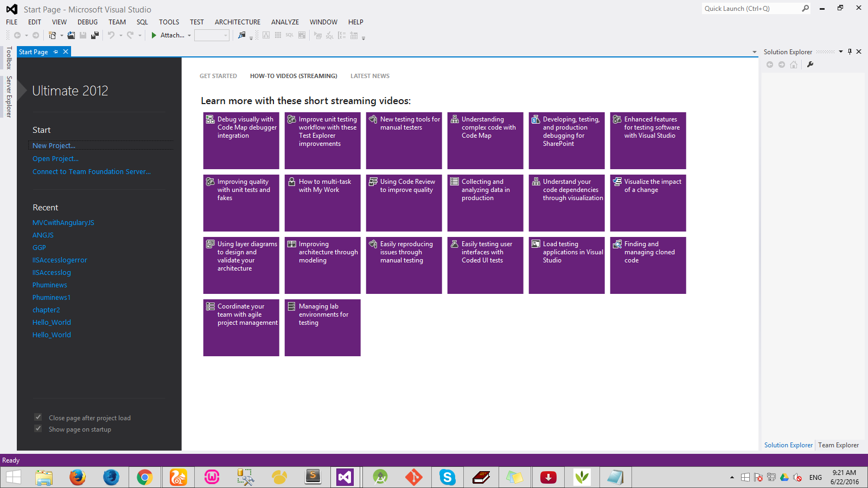868x488 pixels.
Task: Open the New Project dropdown arrow
Action: (x=62, y=35)
